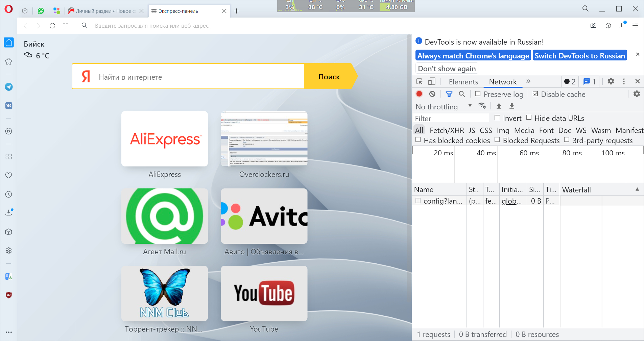This screenshot has height=341, width=644.
Task: Open history clock in sidebar
Action: (9, 194)
